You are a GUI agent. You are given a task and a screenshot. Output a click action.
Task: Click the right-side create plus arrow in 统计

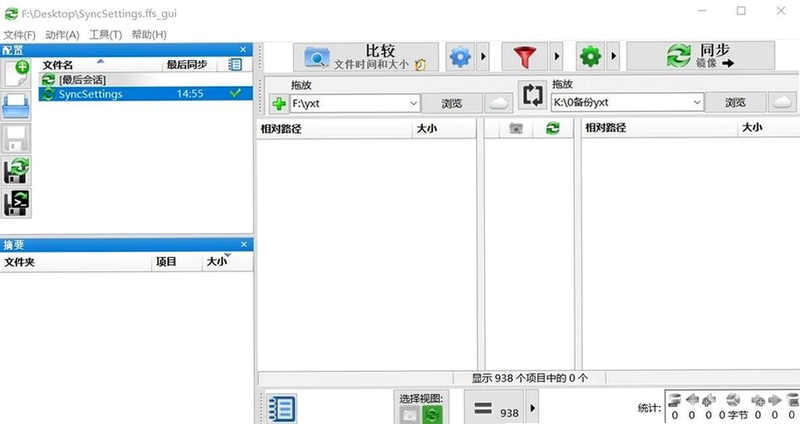(x=758, y=400)
